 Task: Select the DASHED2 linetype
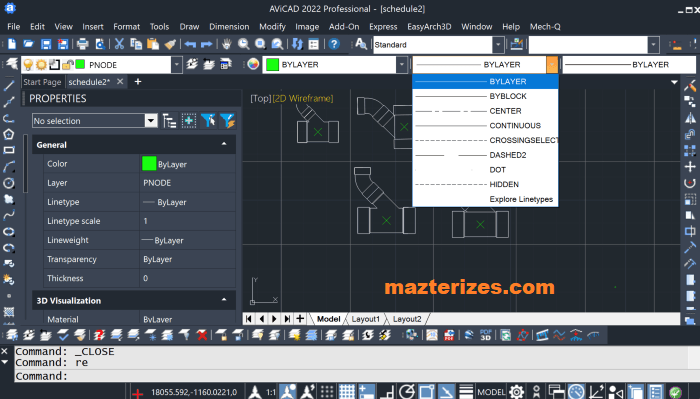point(485,155)
